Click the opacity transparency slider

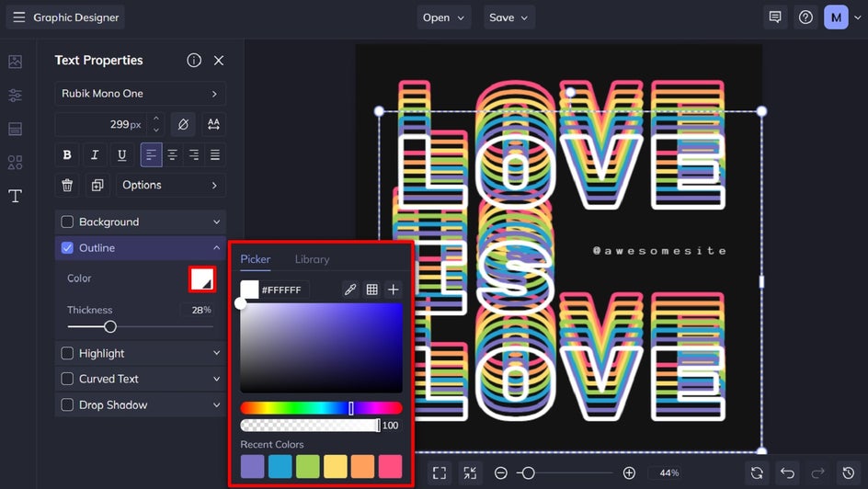[x=310, y=425]
